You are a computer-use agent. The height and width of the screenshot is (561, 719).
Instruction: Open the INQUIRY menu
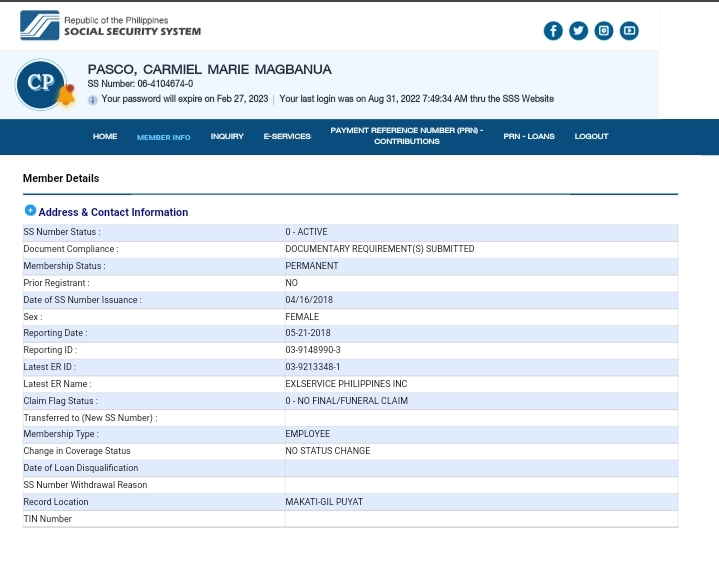click(227, 137)
